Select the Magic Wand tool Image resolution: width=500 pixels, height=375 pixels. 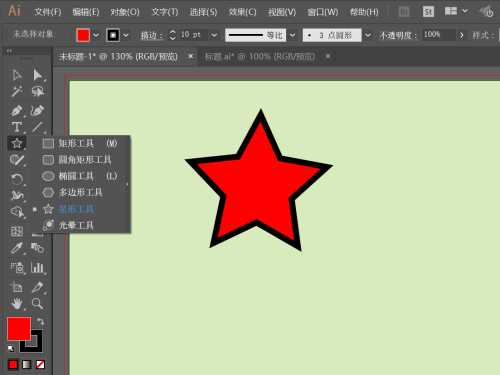click(x=17, y=91)
